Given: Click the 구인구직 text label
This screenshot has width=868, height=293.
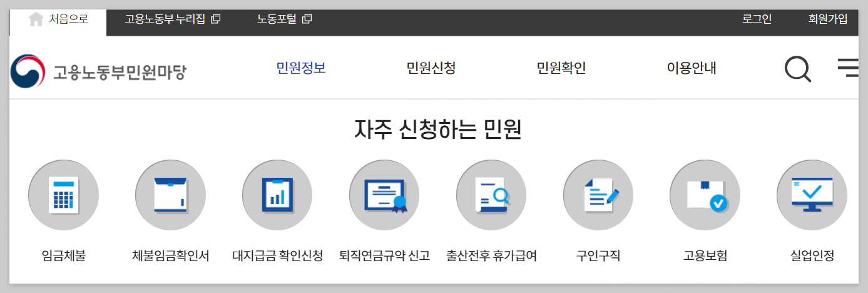Looking at the screenshot, I should 598,256.
